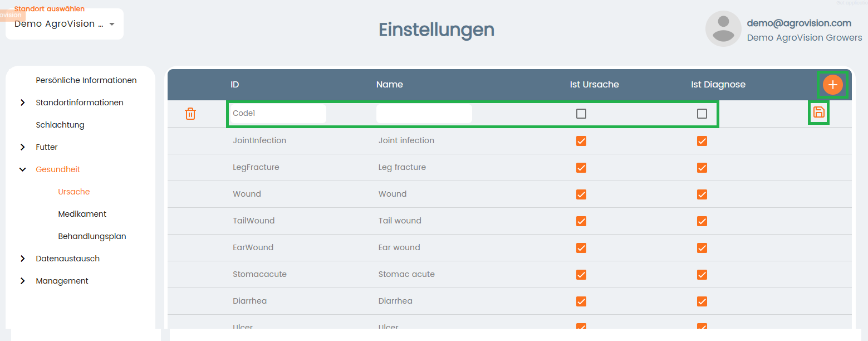868x341 pixels.
Task: Select the Stomacacute ID cell
Action: [x=260, y=274]
